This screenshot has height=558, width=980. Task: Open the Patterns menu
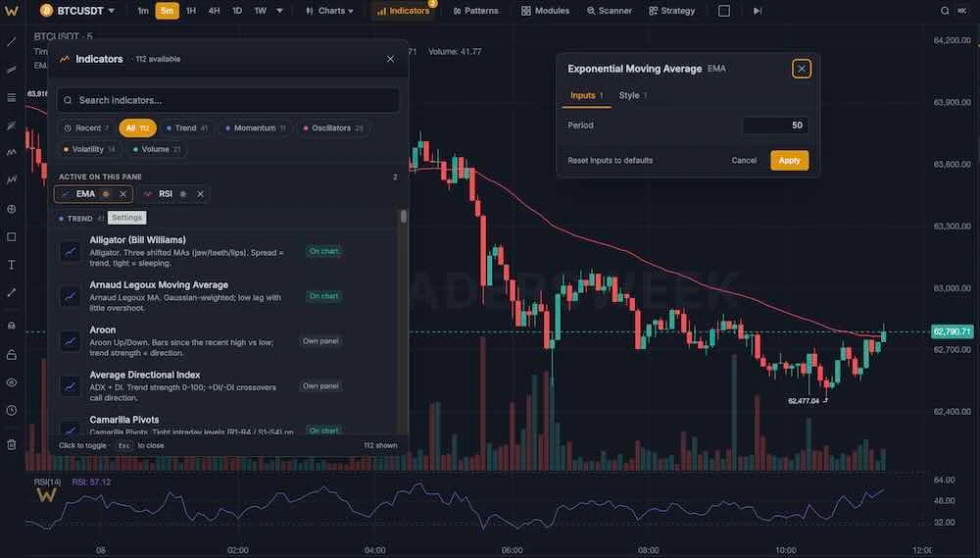(x=475, y=11)
